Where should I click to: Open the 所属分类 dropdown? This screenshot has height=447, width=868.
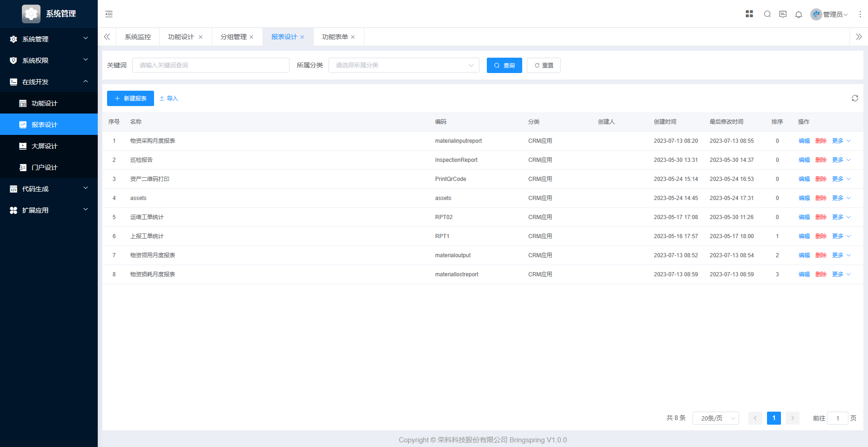[x=404, y=65]
